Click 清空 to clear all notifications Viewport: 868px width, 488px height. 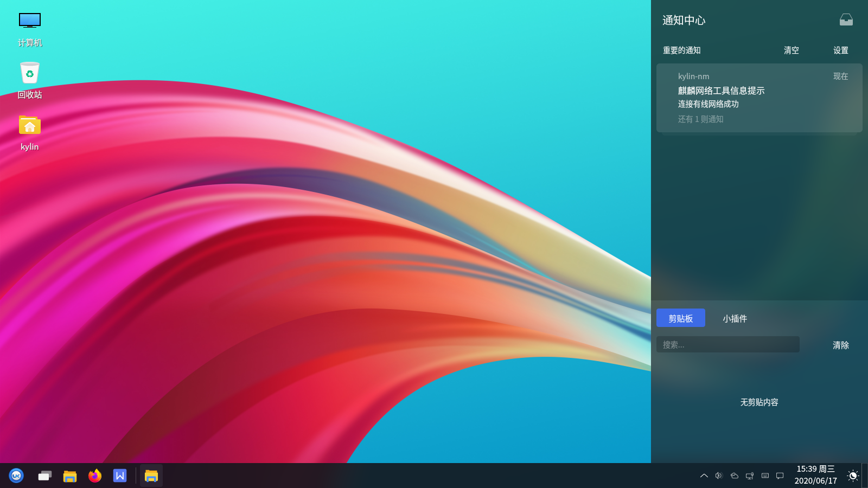[x=791, y=50]
